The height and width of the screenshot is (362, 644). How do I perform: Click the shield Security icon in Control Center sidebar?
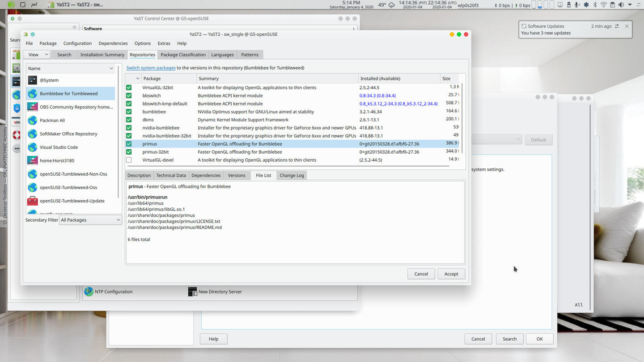[17, 108]
